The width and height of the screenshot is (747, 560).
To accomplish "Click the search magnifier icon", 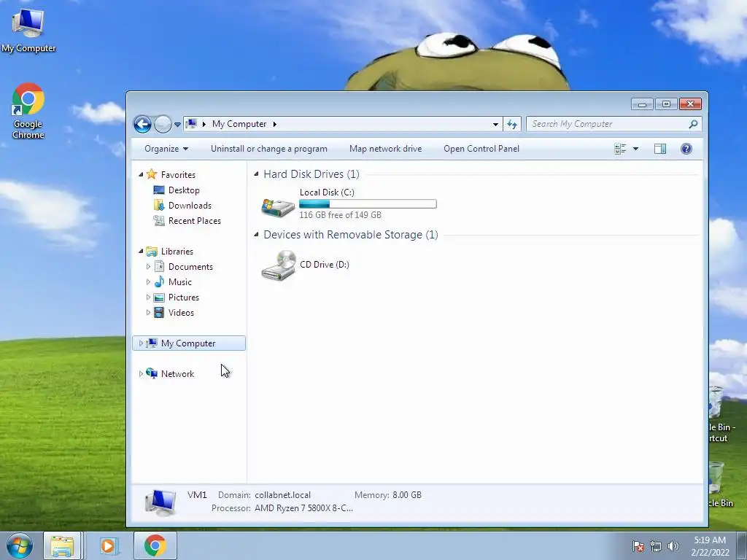I will (x=693, y=124).
